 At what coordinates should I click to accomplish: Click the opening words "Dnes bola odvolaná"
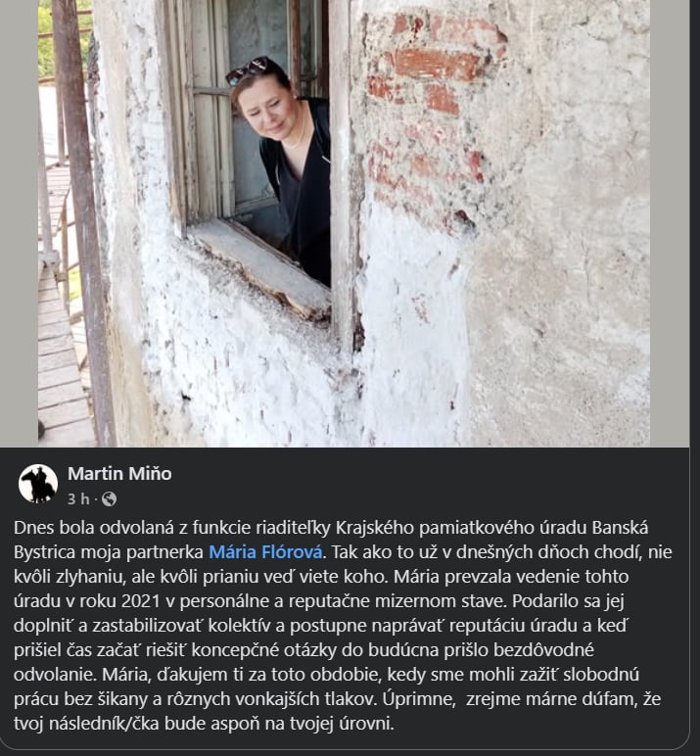pyautogui.click(x=93, y=528)
